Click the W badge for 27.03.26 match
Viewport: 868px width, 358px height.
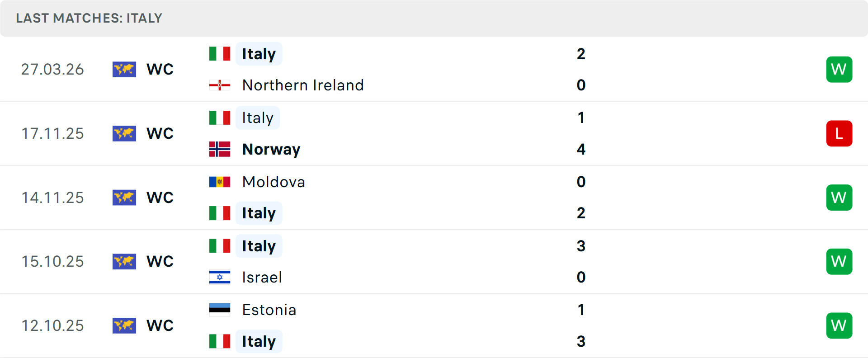tap(839, 69)
